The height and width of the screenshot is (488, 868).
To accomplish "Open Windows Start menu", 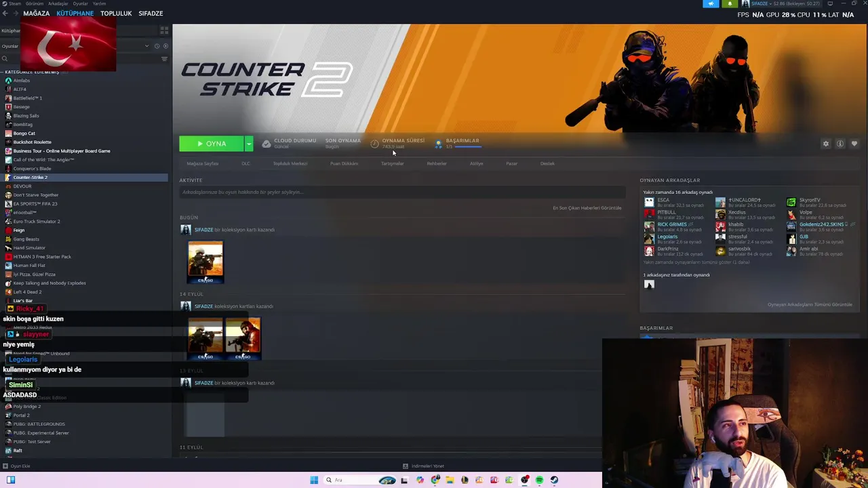I will tap(314, 481).
